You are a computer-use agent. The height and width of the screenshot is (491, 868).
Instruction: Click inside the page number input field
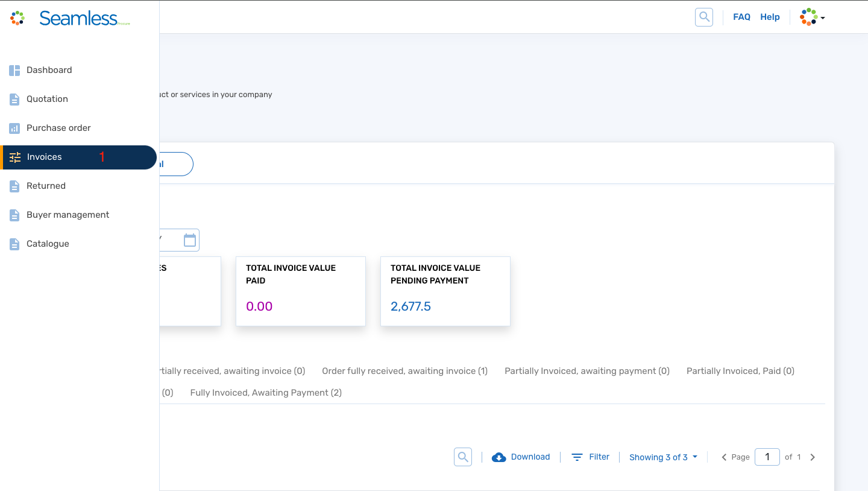tap(767, 457)
